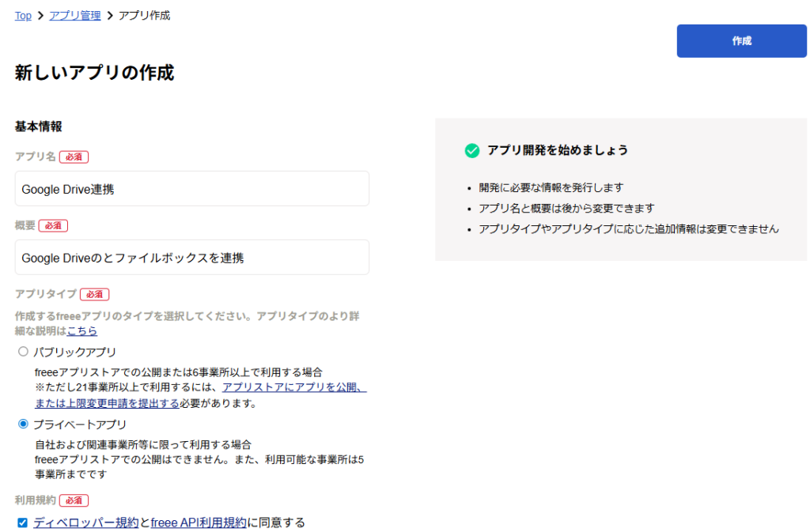
Task: Select the パブリックアプリ radio button
Action: coord(23,352)
